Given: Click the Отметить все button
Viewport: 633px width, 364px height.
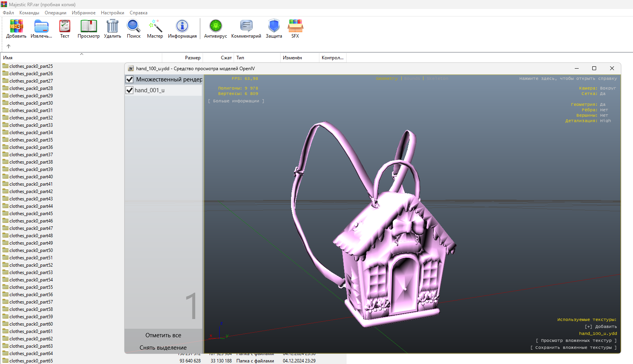Looking at the screenshot, I should pos(163,335).
